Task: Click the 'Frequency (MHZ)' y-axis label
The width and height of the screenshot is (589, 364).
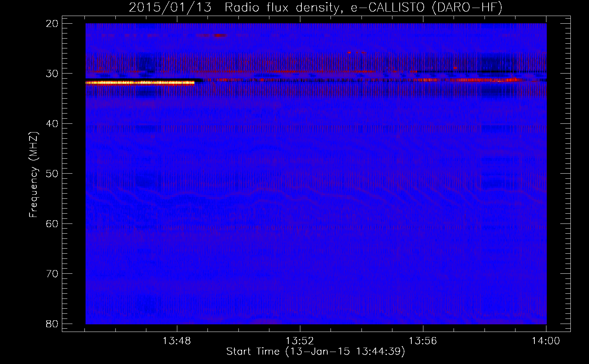Action: click(33, 175)
